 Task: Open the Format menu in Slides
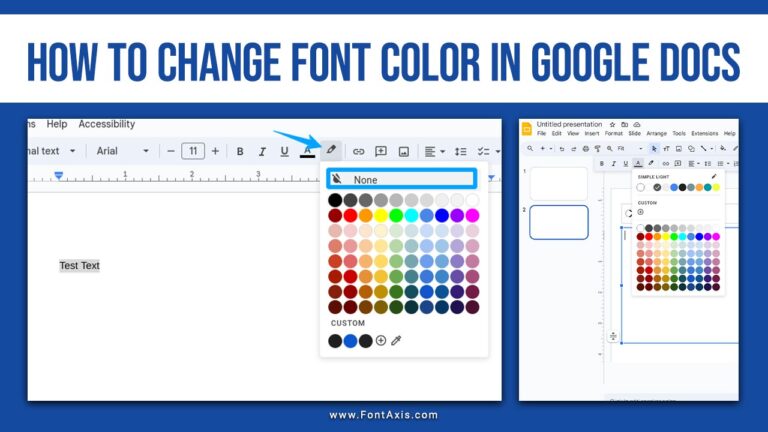coord(614,133)
